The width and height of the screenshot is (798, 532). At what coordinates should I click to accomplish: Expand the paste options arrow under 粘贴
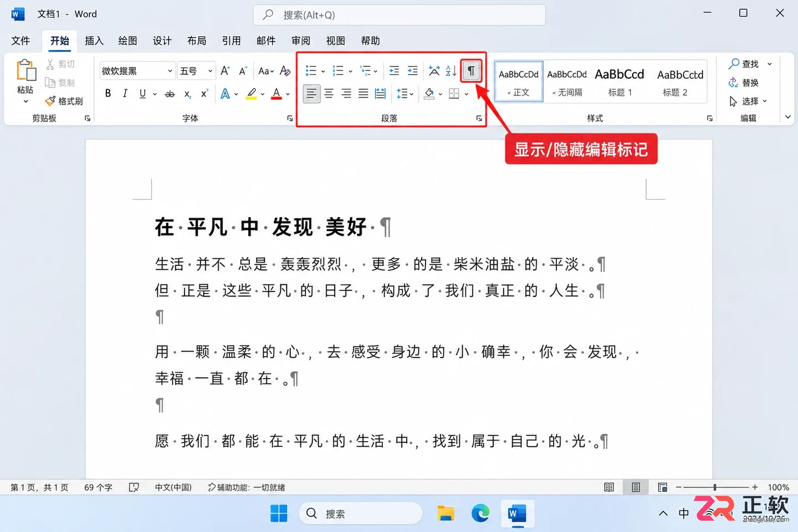pyautogui.click(x=25, y=102)
